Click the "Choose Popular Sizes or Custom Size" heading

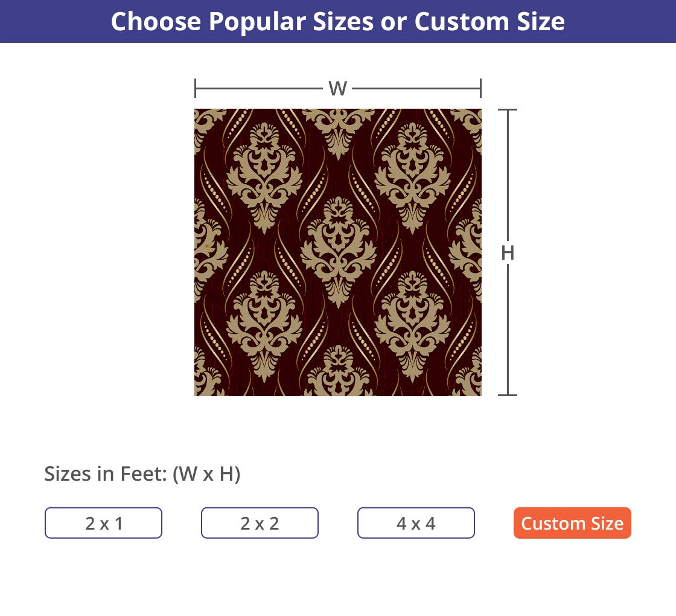(338, 21)
